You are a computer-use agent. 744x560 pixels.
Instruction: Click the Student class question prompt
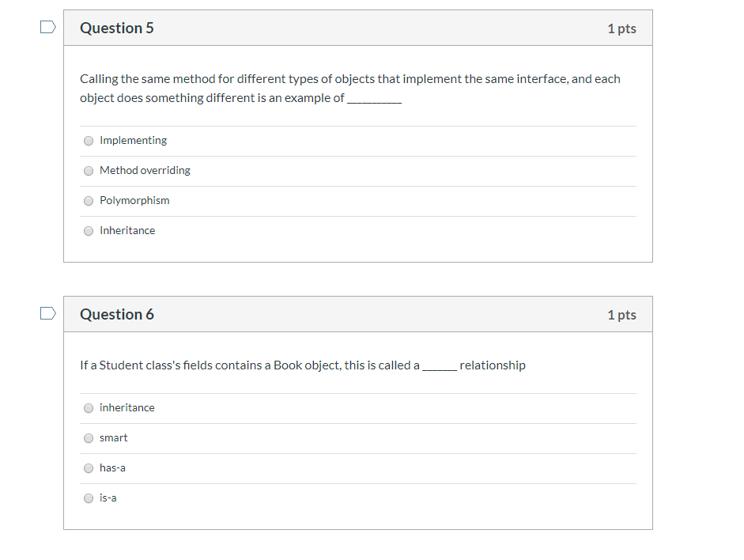303,365
